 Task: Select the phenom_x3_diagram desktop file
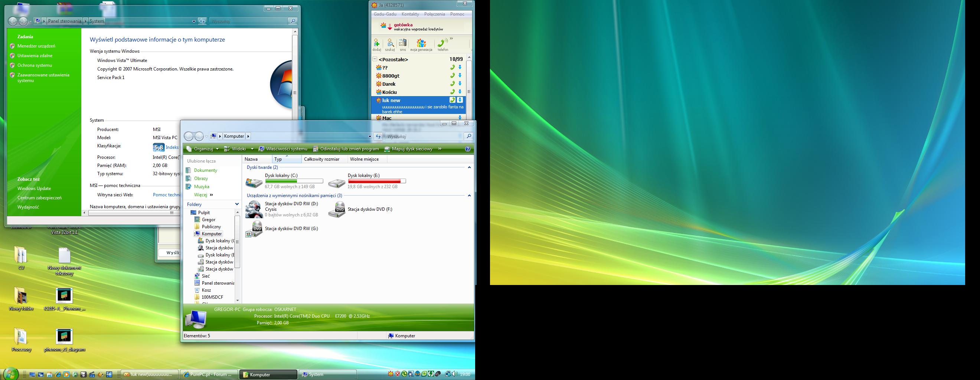pos(64,340)
